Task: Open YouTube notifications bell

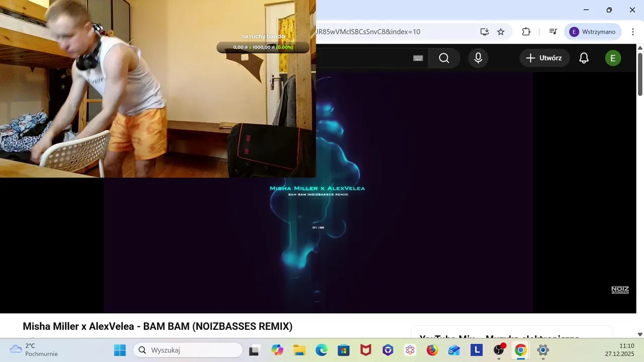Action: 584,58
